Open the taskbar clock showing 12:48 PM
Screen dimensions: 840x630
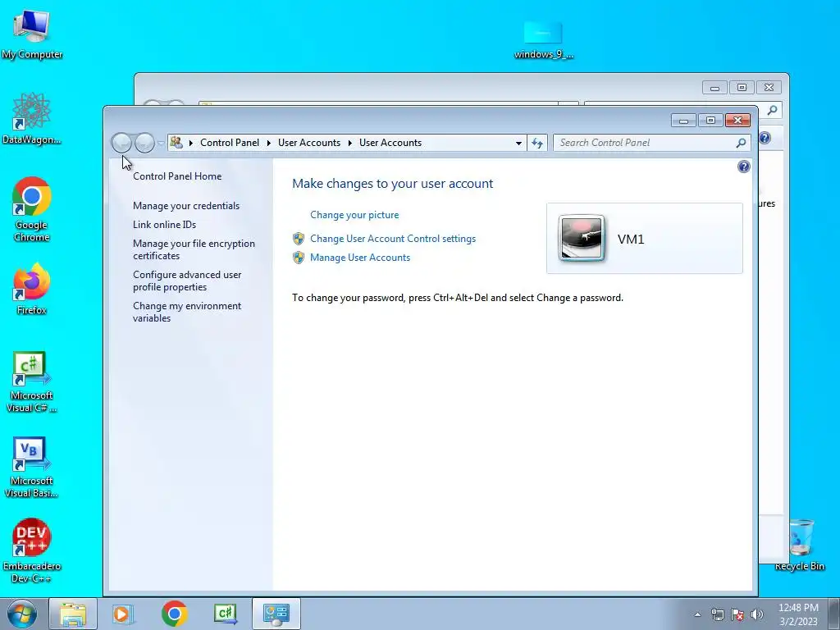click(x=798, y=614)
